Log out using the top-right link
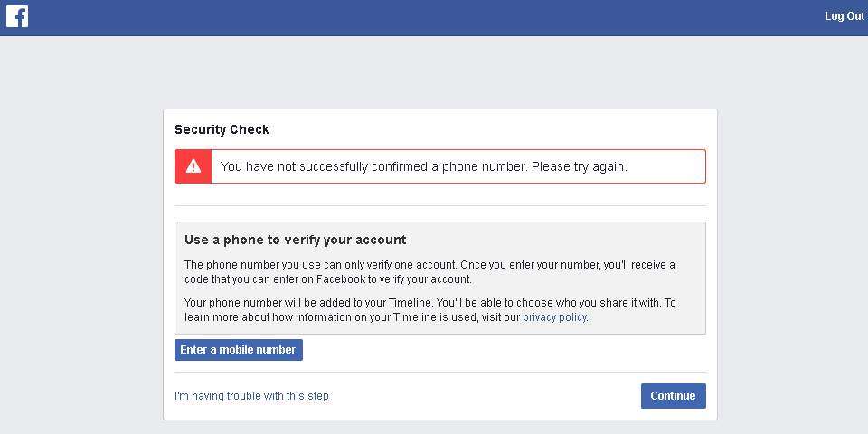Image resolution: width=868 pixels, height=434 pixels. 844,16
